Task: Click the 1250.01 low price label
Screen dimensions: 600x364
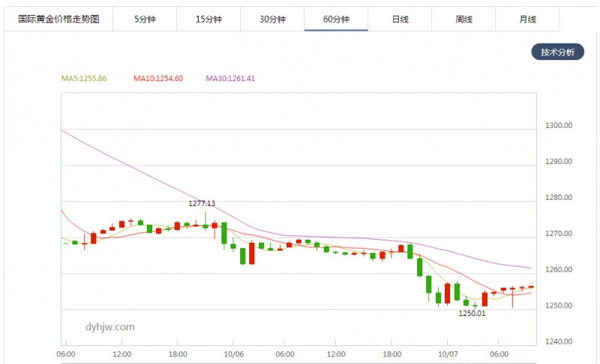Action: pyautogui.click(x=472, y=313)
